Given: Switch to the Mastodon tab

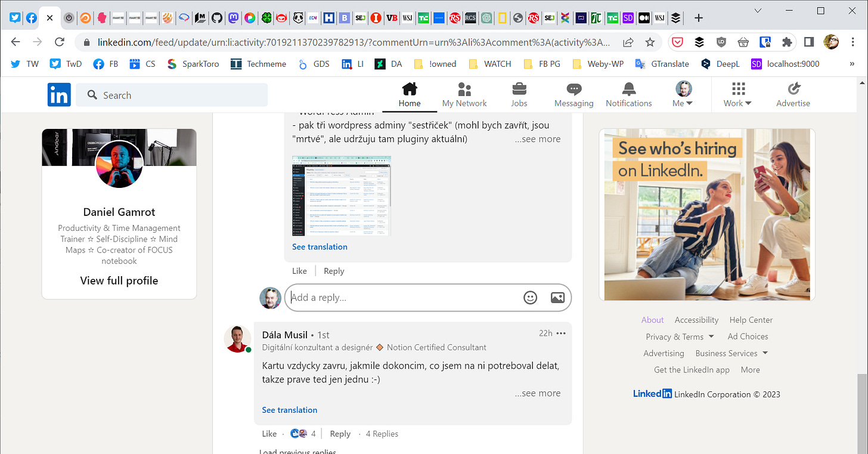Looking at the screenshot, I should 234,18.
